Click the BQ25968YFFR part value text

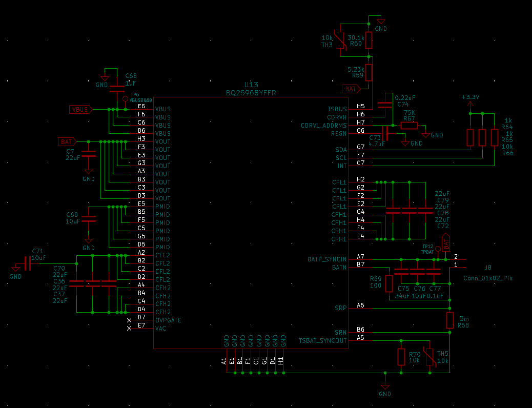(251, 93)
